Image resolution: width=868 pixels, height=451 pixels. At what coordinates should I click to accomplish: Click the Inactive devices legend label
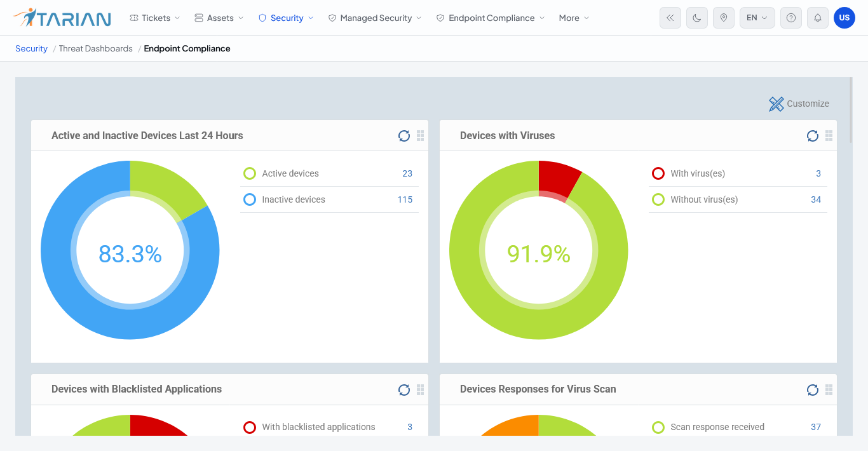click(294, 199)
